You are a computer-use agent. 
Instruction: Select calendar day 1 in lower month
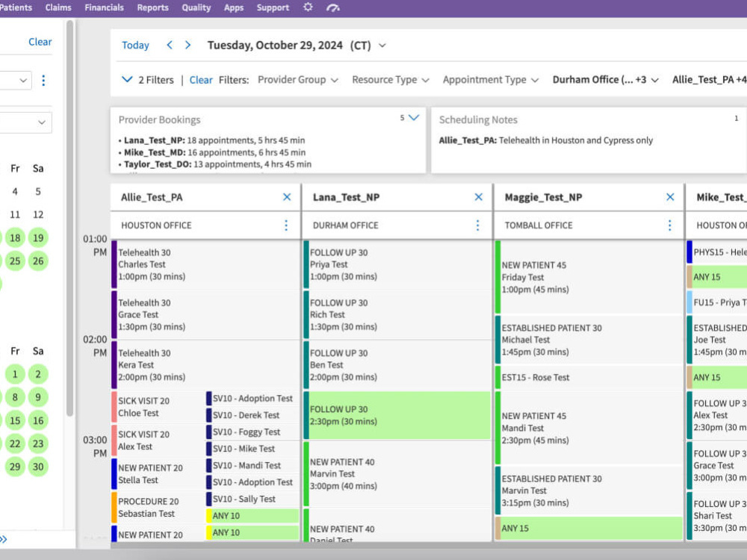[x=15, y=374]
